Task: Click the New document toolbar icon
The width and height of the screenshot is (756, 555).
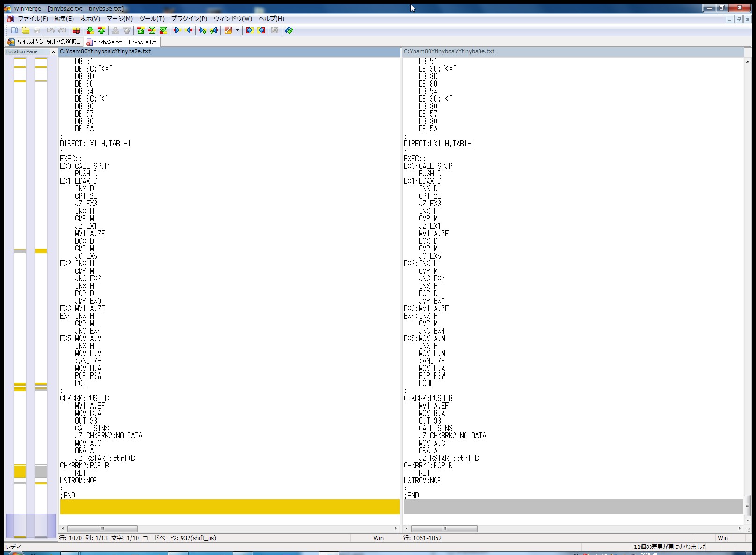Action: [x=15, y=30]
